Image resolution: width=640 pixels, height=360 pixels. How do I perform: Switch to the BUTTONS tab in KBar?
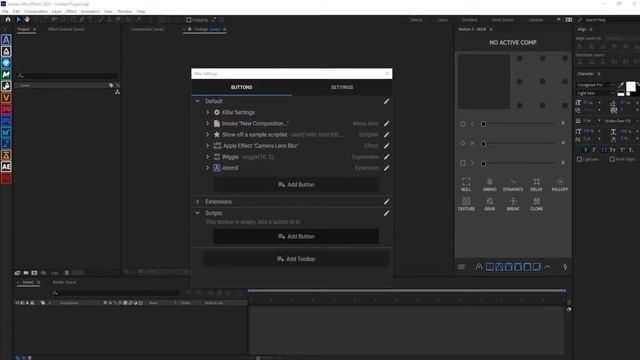point(242,87)
